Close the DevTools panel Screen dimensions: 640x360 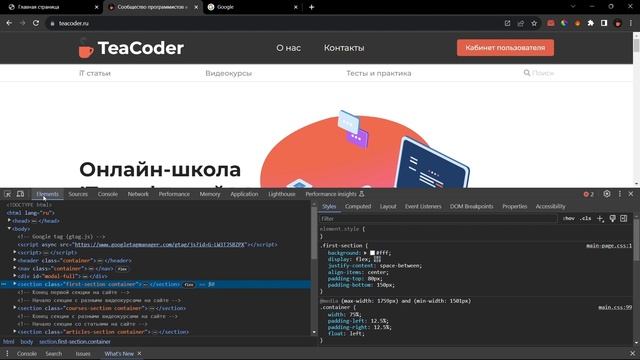click(631, 194)
